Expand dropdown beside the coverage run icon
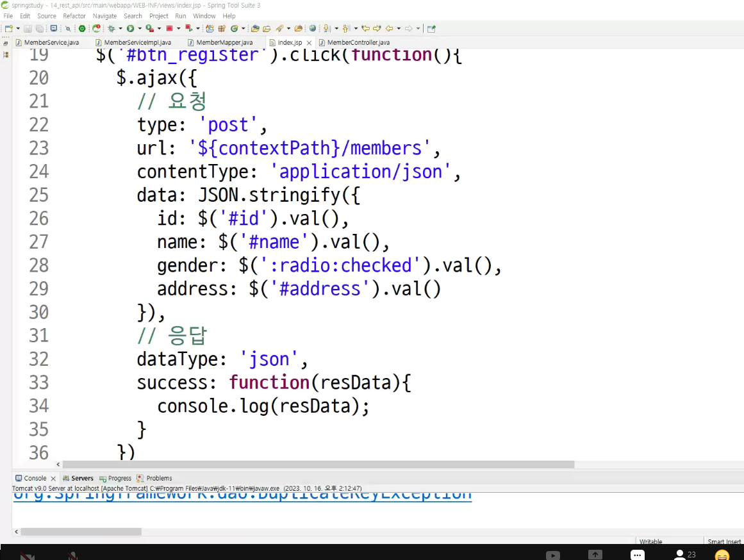Image resolution: width=744 pixels, height=560 pixels. [160, 28]
